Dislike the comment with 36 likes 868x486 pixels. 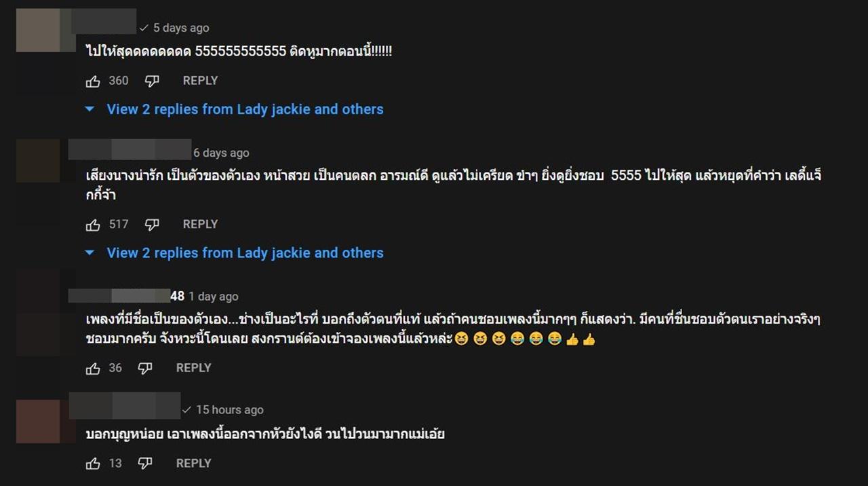(145, 369)
